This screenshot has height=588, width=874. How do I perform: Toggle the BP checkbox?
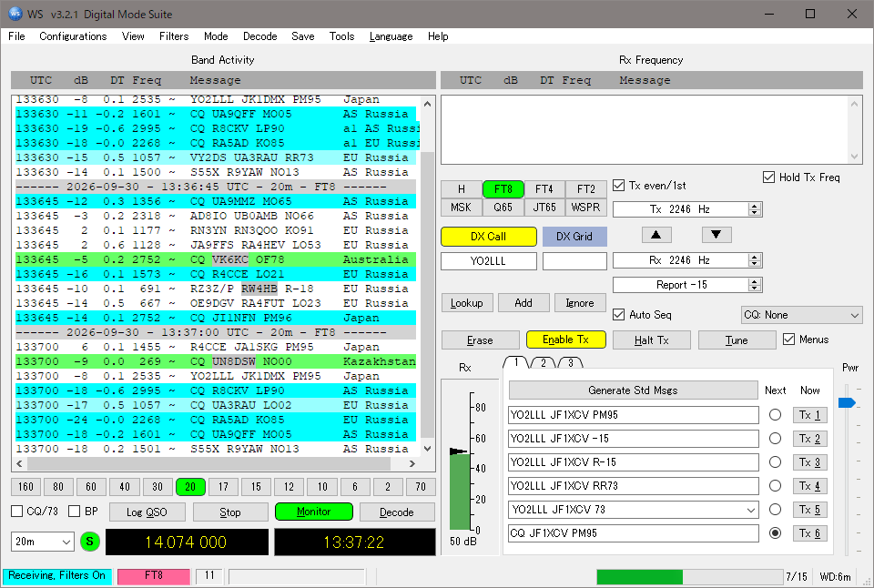74,511
